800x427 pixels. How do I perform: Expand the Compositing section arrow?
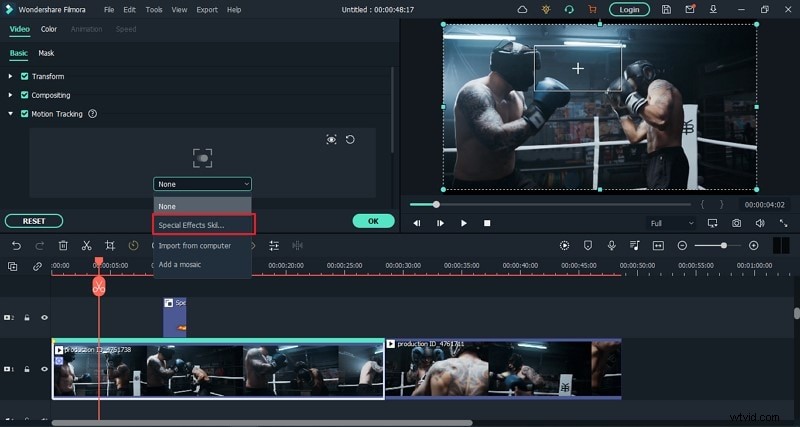coord(10,95)
